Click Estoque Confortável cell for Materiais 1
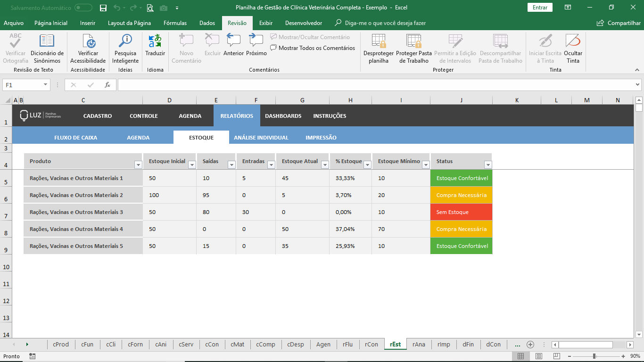 [461, 178]
